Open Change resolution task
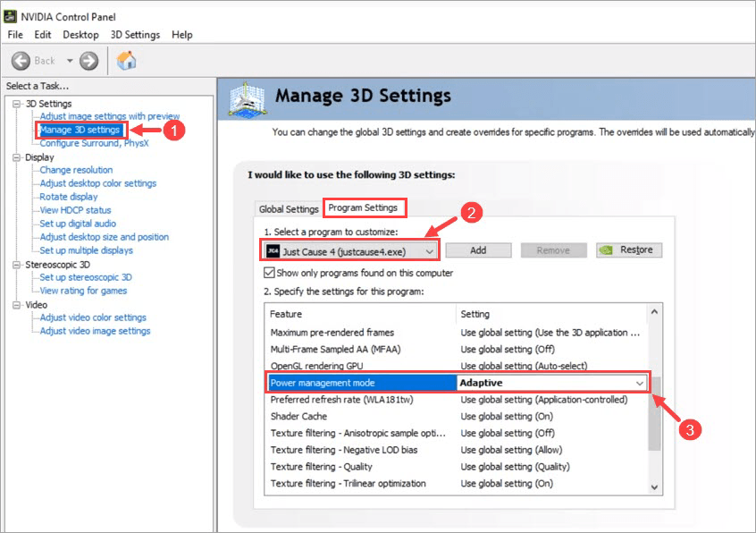The image size is (756, 533). point(76,170)
